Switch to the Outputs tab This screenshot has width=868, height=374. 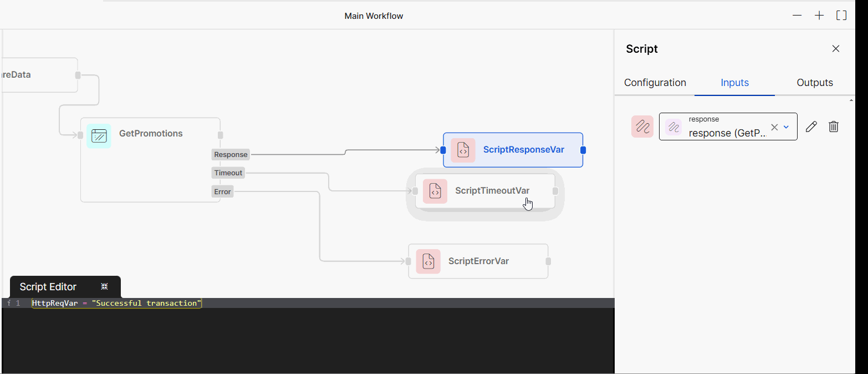[814, 82]
